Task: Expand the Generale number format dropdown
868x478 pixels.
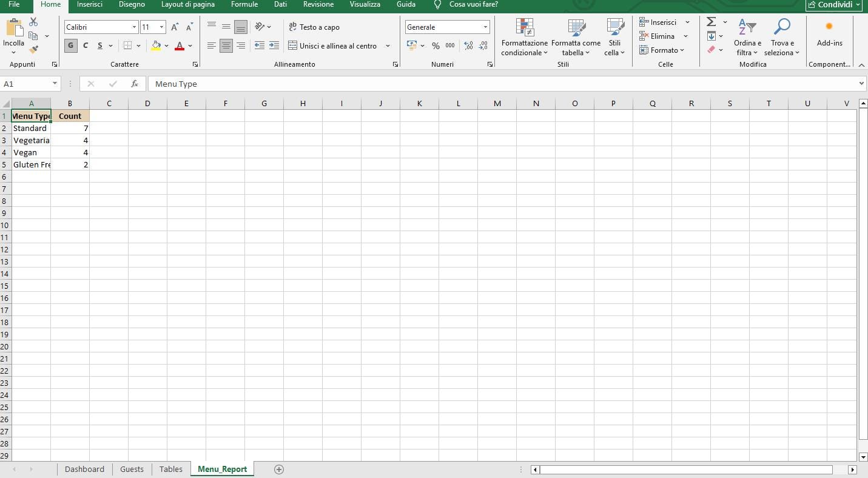Action: (485, 27)
